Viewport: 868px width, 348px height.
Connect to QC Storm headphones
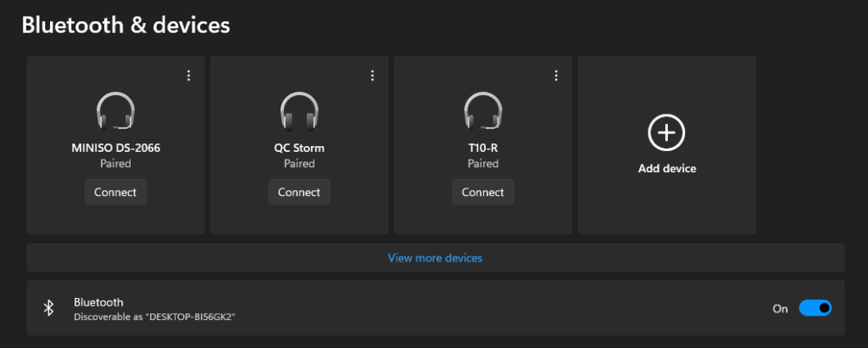pos(299,192)
